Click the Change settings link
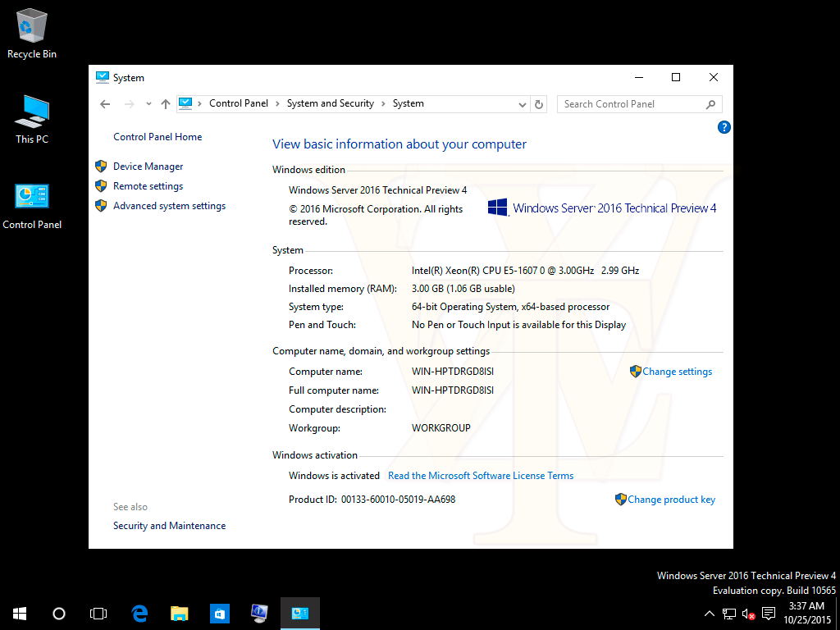 (677, 372)
